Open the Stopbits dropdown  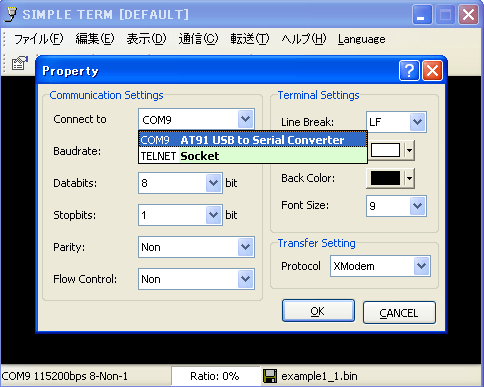[213, 215]
